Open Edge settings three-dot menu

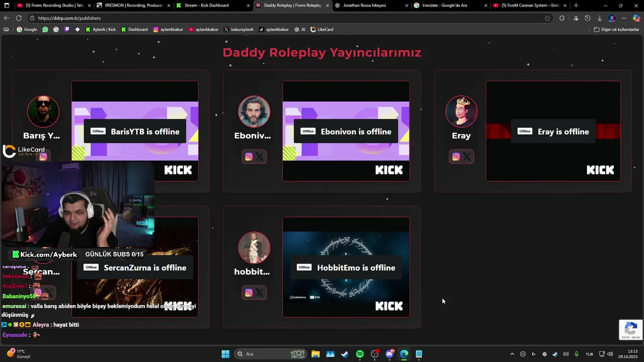pyautogui.click(x=624, y=18)
